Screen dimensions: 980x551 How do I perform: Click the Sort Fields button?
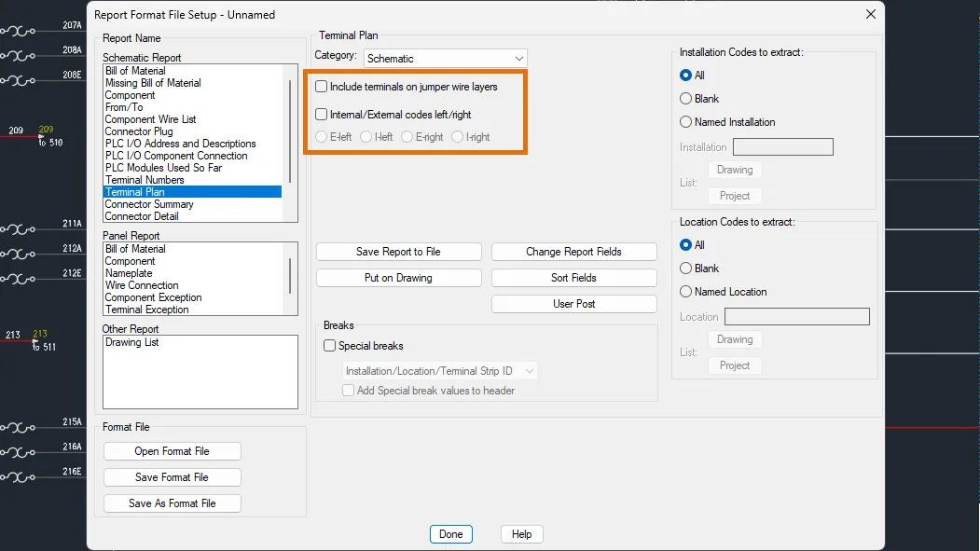pyautogui.click(x=573, y=278)
